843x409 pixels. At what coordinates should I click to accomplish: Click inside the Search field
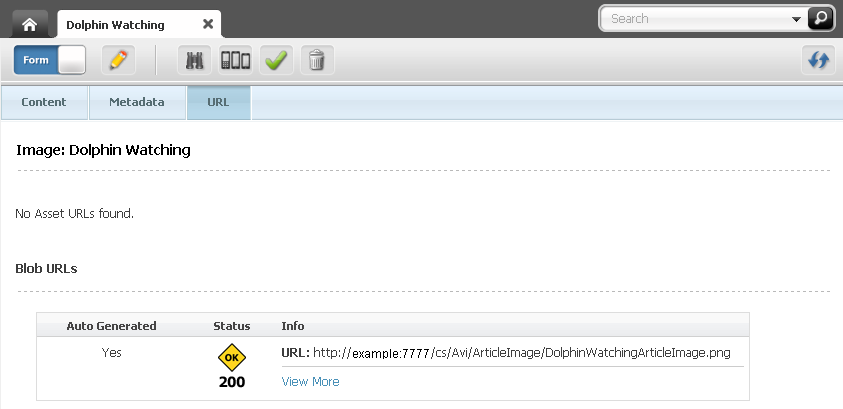pyautogui.click(x=699, y=18)
